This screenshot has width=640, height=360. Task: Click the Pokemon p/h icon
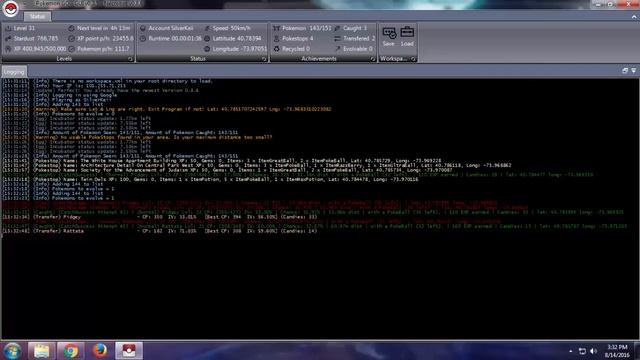(x=71, y=49)
